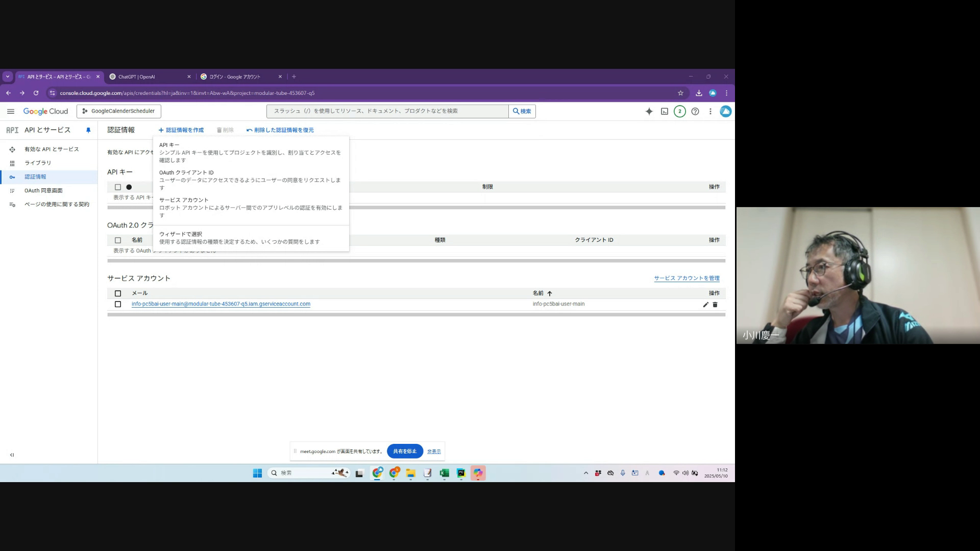This screenshot has height=551, width=980.
Task: Bookmark this page with the star icon
Action: [x=680, y=93]
